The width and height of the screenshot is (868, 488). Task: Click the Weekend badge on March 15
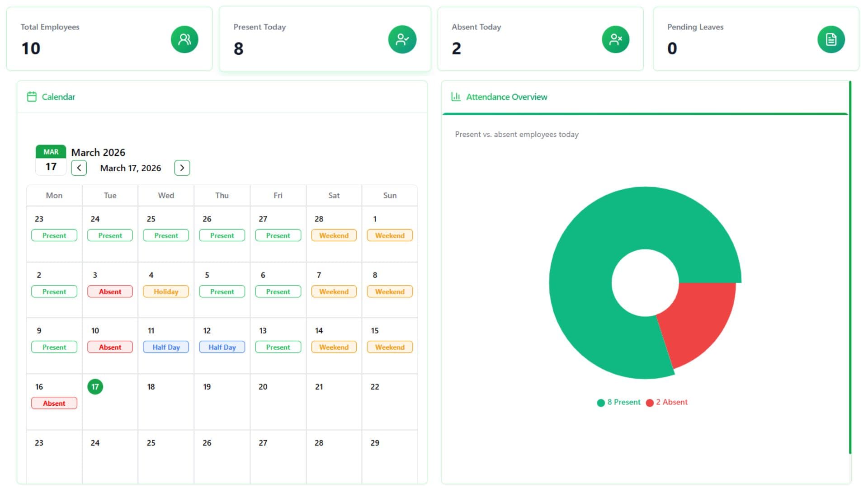pos(390,347)
